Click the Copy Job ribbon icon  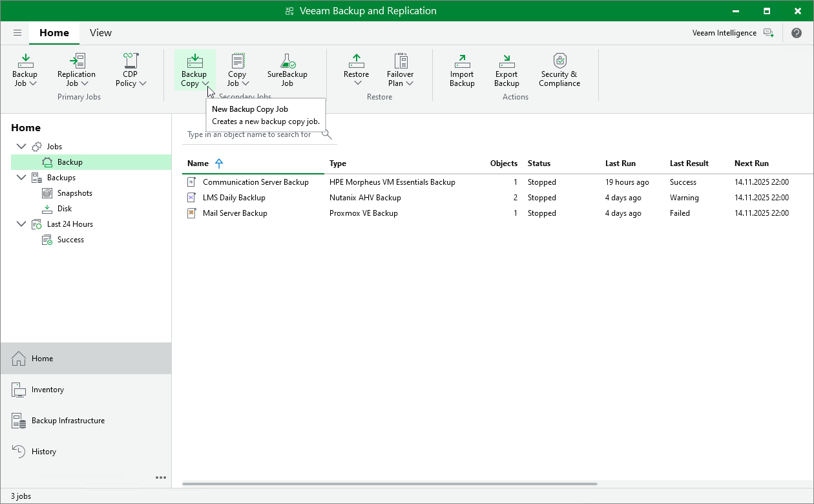(x=237, y=61)
